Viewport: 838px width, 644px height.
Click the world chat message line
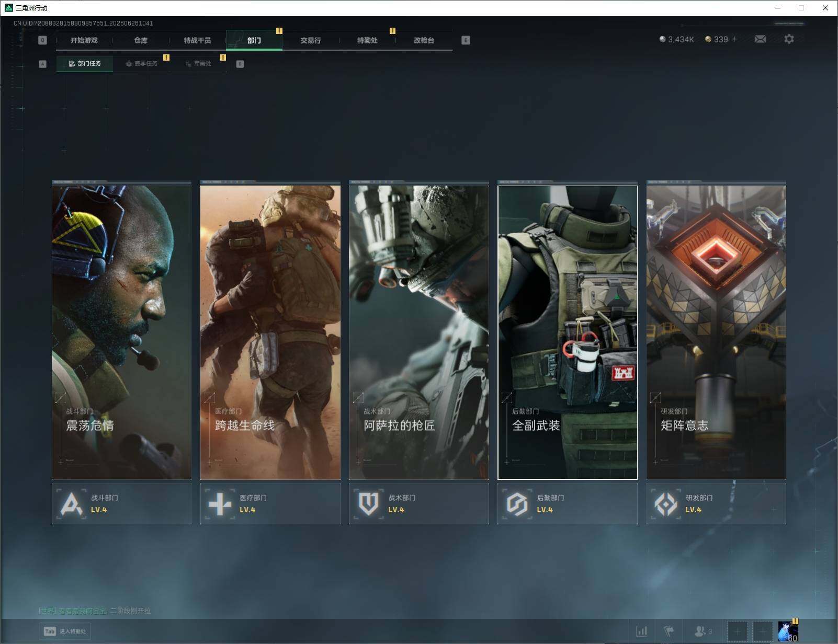point(95,611)
